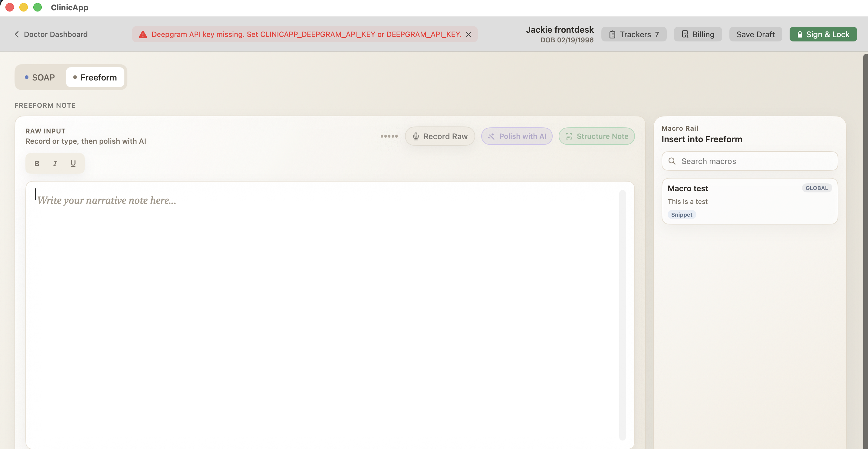This screenshot has height=449, width=868.
Task: Click the microphone icon on Record Raw
Action: click(416, 136)
